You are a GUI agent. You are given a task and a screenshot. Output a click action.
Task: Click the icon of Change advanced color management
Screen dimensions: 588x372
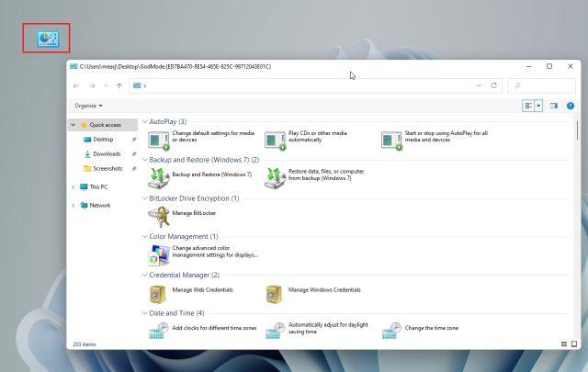(159, 255)
